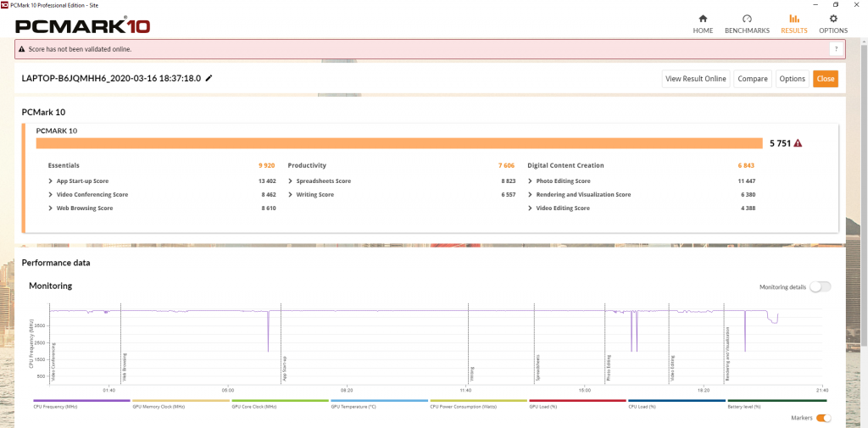Click the warning triangle beside score 5 751
The height and width of the screenshot is (428, 868).
click(x=798, y=143)
